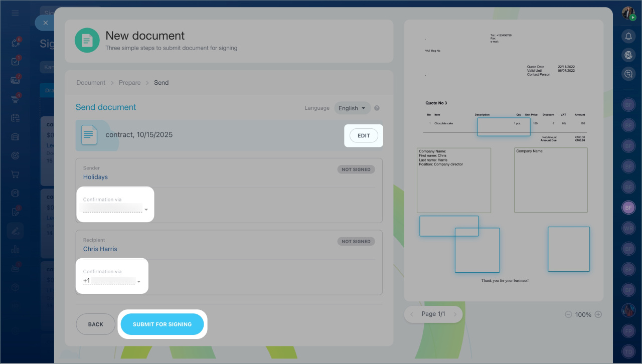Click the notifications bell icon
Viewport: 642px width, 364px height.
(x=628, y=36)
